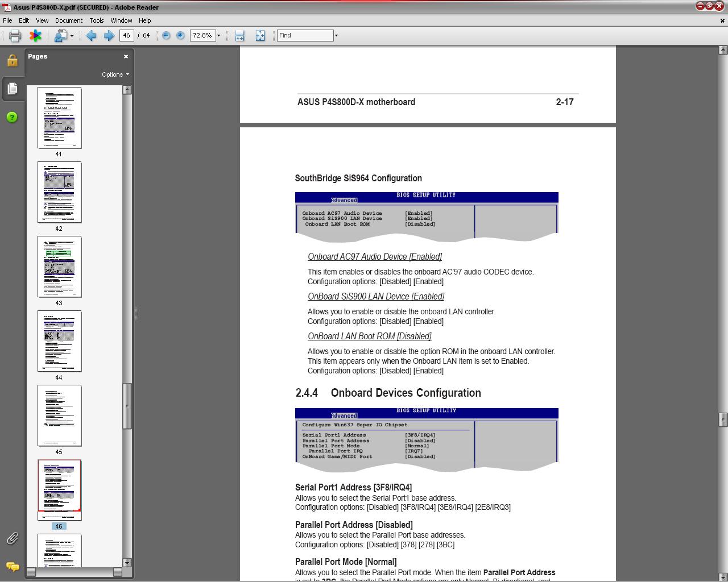Screen dimensions: 728x582
Task: Click 'SouthBridge SiS964 Configuration' heading
Action: (x=358, y=178)
